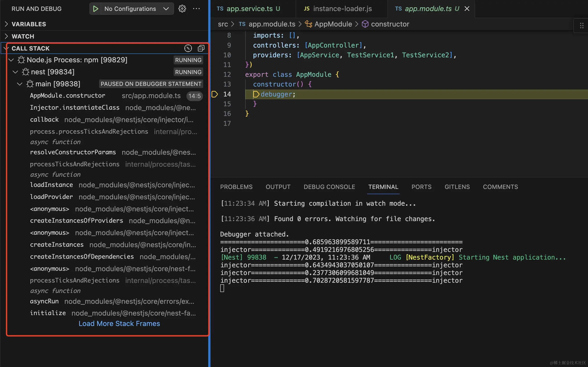
Task: Open Run and Debug more actions menu
Action: [196, 9]
